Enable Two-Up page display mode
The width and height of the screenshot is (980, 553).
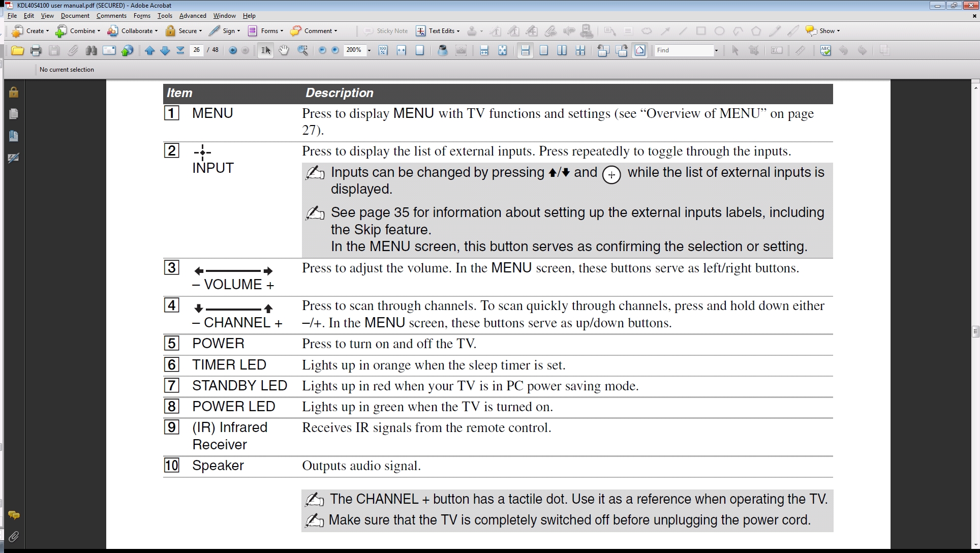tap(562, 50)
